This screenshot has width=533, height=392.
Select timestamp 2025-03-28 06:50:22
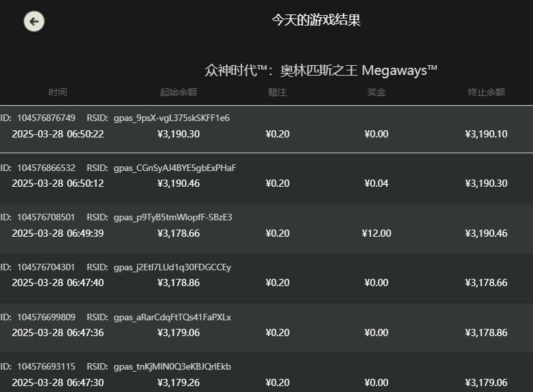tap(58, 134)
